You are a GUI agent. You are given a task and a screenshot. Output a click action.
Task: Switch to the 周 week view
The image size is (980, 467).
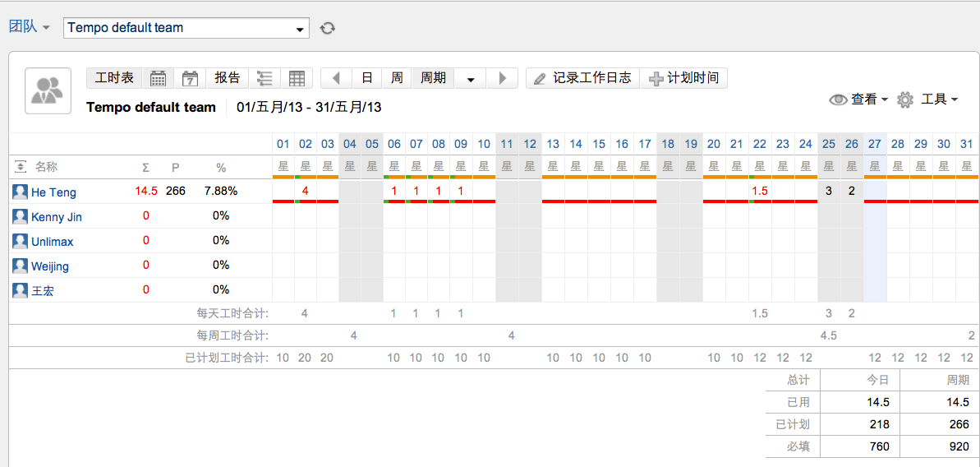click(x=397, y=78)
